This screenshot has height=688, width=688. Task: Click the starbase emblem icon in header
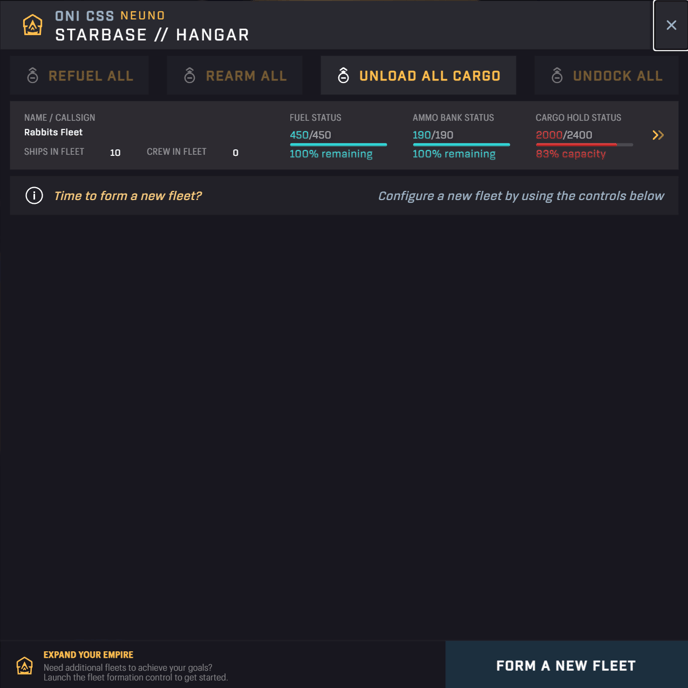32,25
